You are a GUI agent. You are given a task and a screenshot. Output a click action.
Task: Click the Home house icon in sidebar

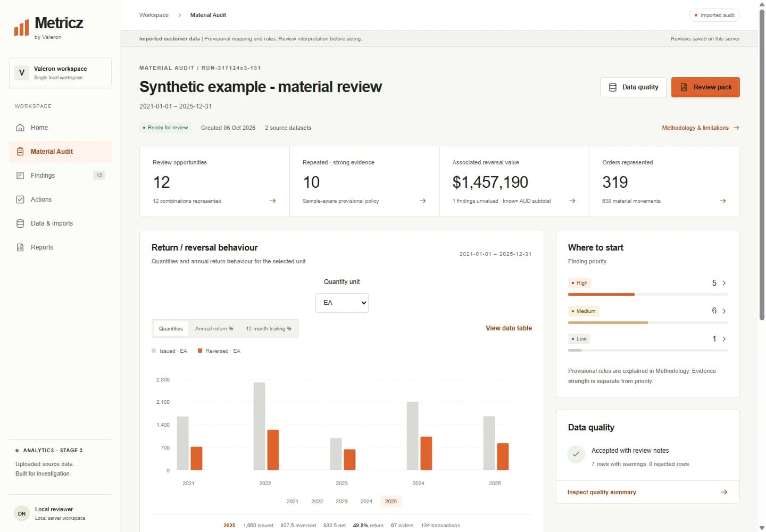point(20,128)
